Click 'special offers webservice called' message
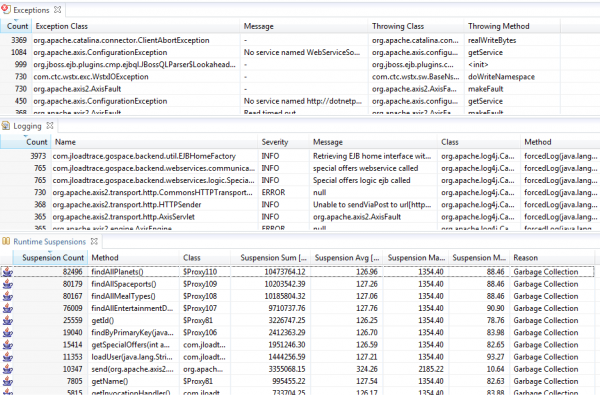Screen dimensions: 600x396 (365, 168)
